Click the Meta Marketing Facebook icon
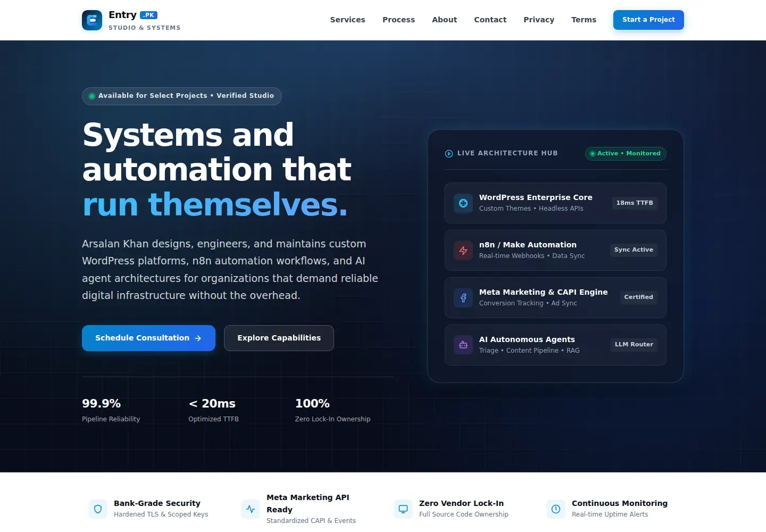766x532 pixels. click(x=463, y=297)
